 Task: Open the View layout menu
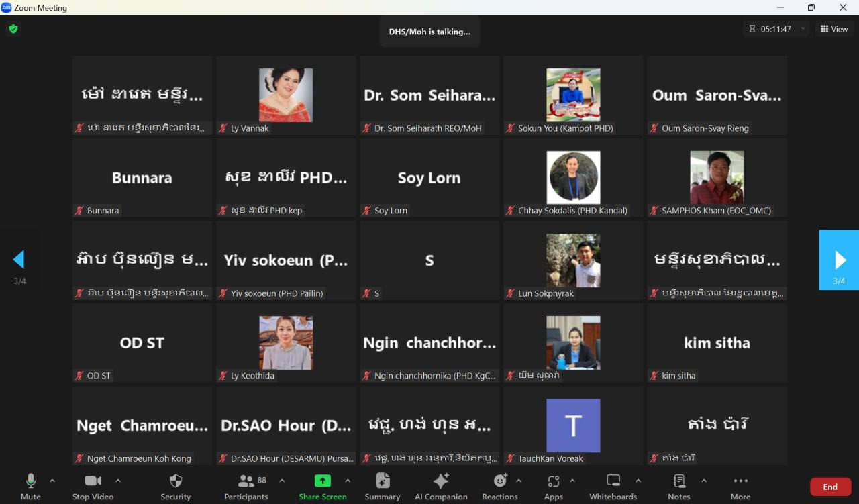tap(834, 29)
